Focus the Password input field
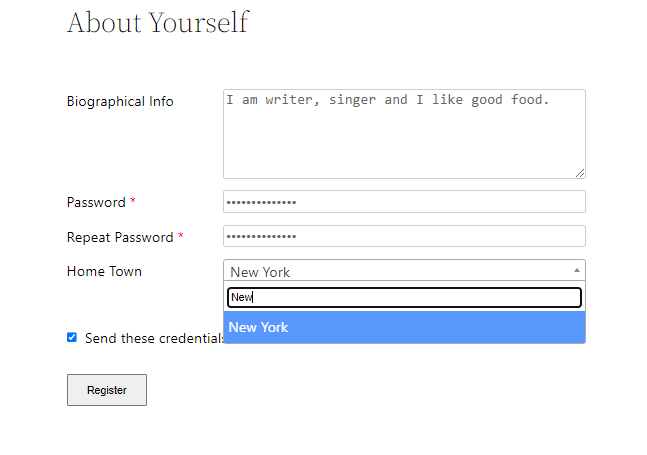Screen dimensions: 647x455 (403, 202)
